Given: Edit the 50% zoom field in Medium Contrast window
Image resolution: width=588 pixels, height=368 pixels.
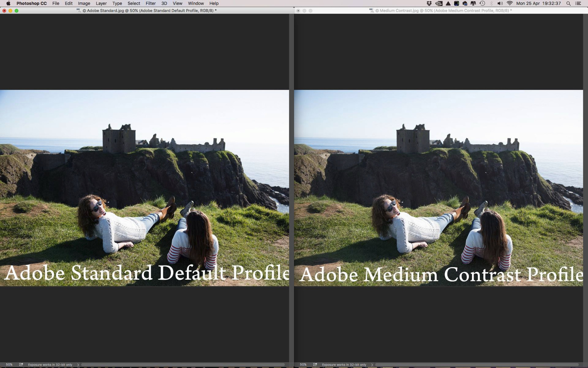Looking at the screenshot, I should click(303, 365).
